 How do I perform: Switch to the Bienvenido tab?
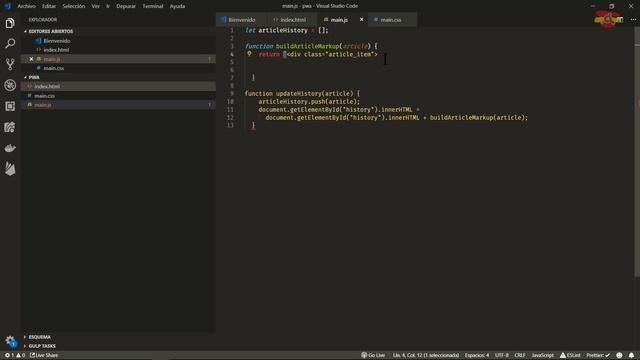pyautogui.click(x=241, y=20)
